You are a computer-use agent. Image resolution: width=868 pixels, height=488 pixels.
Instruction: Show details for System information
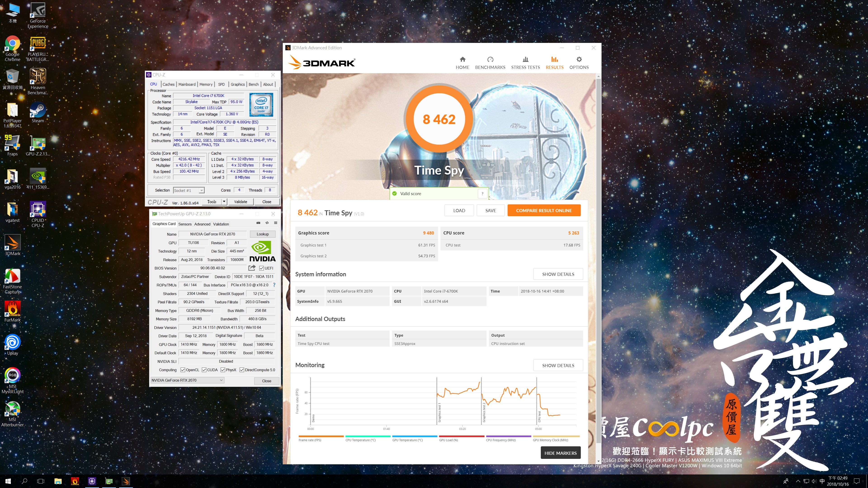click(x=558, y=274)
